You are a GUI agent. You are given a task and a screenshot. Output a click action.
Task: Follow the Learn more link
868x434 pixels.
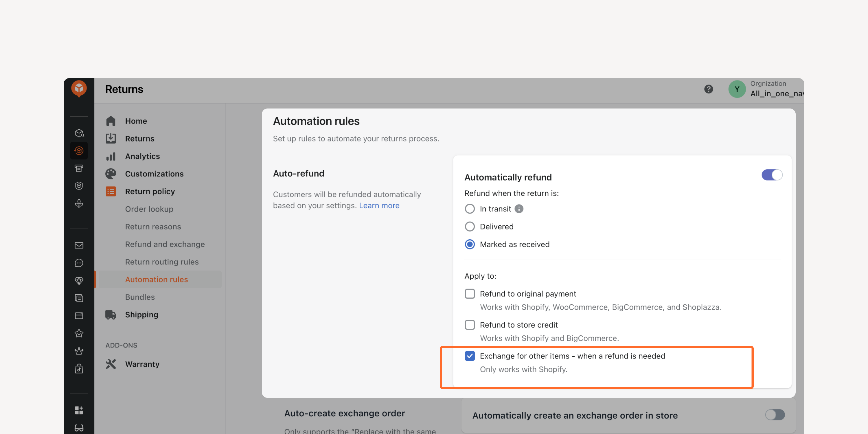tap(379, 205)
